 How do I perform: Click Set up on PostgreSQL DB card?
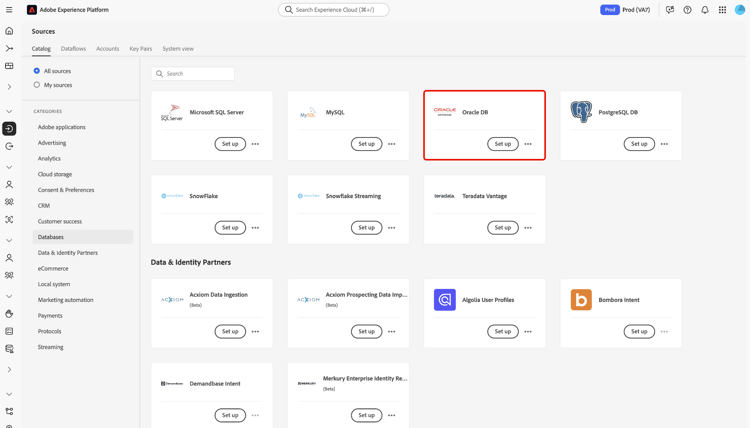coord(639,144)
